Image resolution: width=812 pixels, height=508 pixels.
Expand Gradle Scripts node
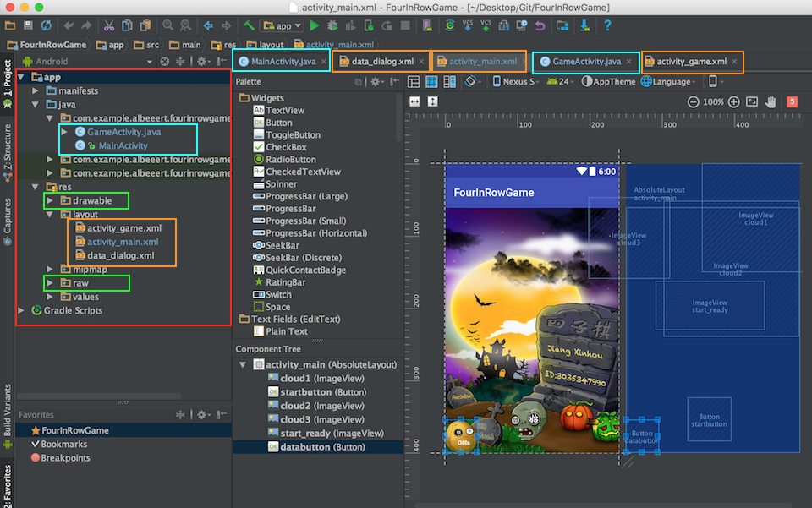[x=20, y=310]
